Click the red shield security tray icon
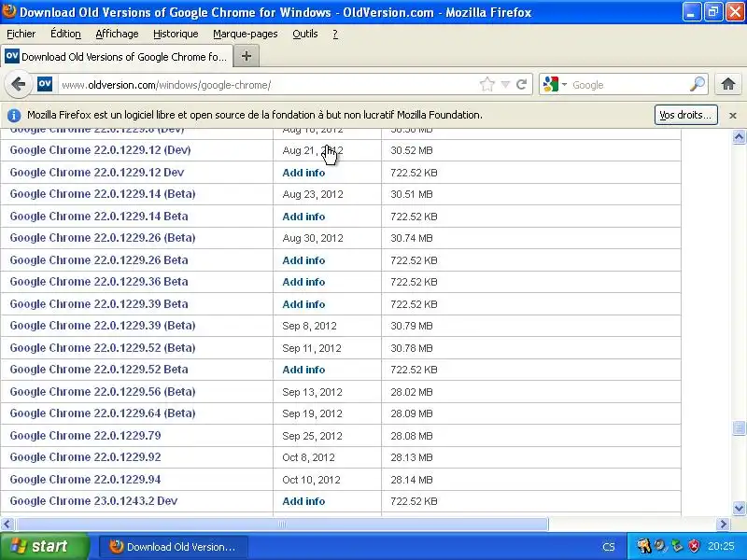This screenshot has width=747, height=560. (694, 546)
